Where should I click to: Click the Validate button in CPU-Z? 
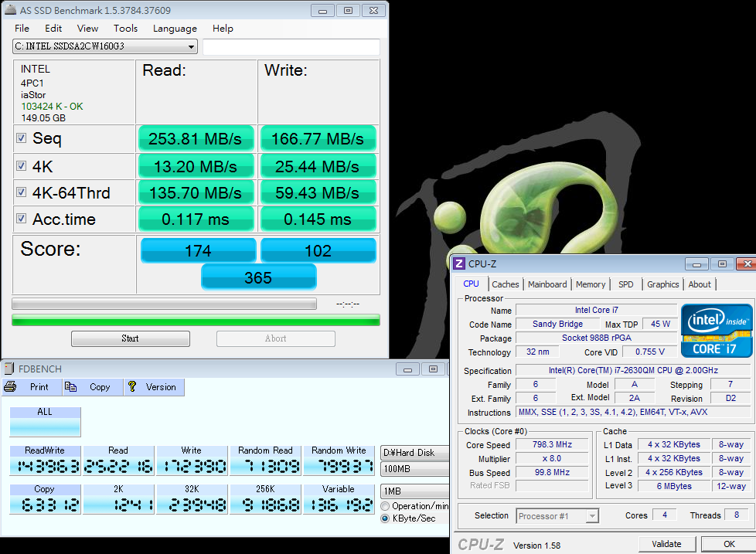[x=667, y=544]
